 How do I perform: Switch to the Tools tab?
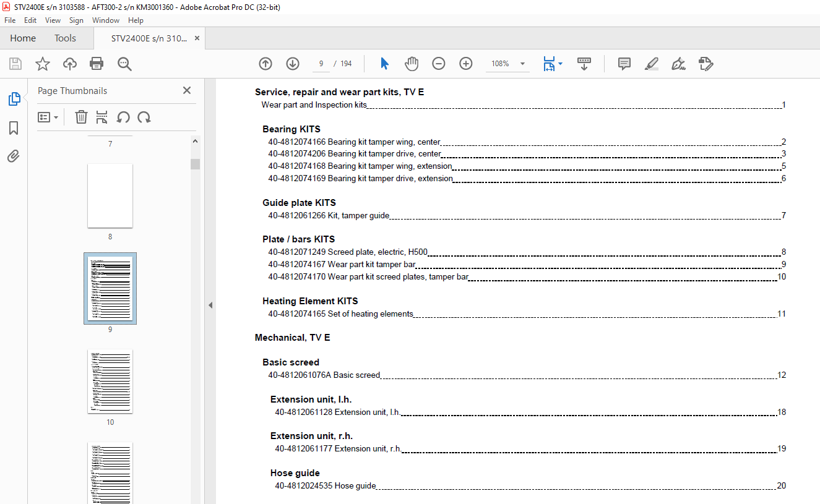click(x=65, y=38)
